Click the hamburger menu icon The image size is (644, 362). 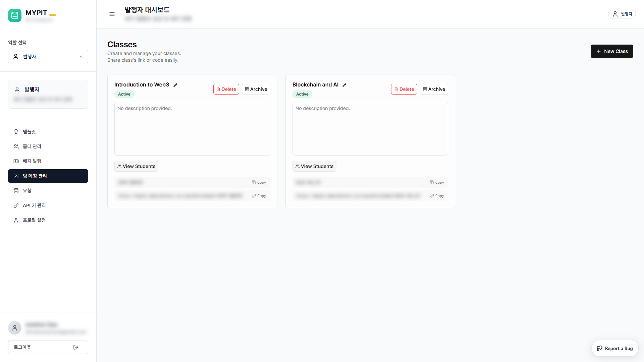click(112, 14)
